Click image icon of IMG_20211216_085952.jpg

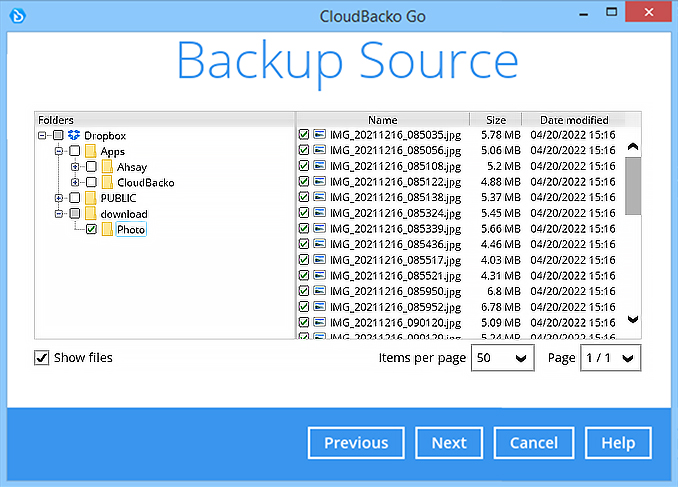(x=320, y=307)
